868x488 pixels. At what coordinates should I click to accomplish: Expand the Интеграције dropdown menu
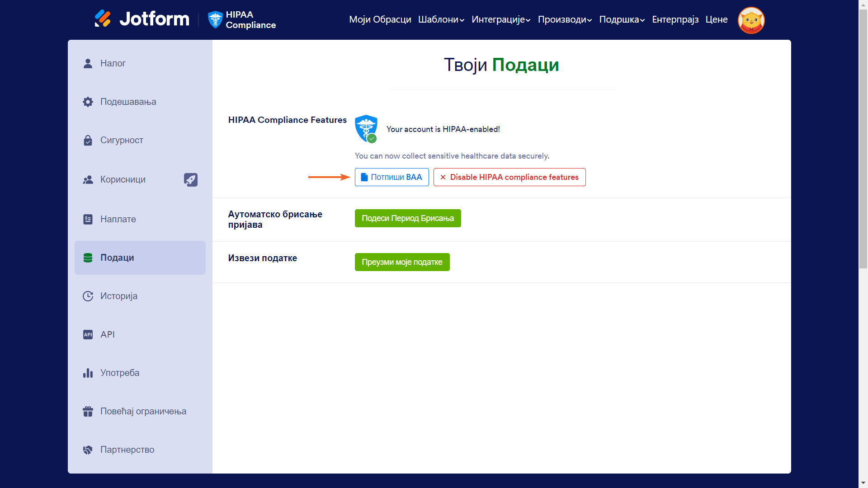pyautogui.click(x=501, y=19)
